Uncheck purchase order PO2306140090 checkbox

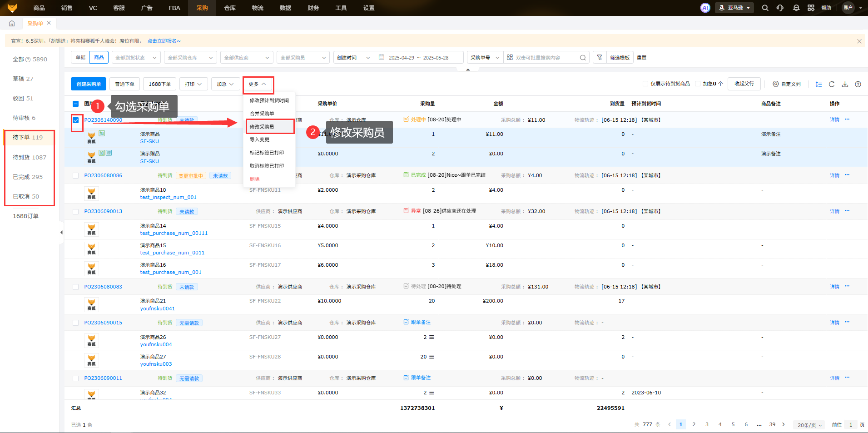[76, 120]
